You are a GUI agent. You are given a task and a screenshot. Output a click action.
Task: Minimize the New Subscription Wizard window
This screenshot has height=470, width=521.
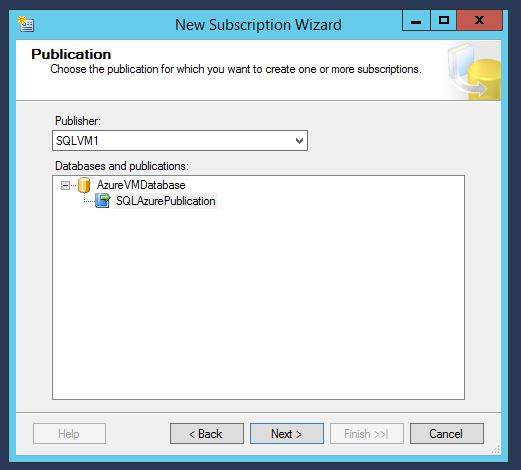(x=416, y=21)
